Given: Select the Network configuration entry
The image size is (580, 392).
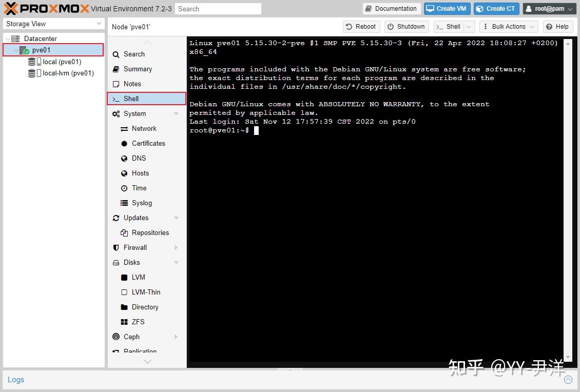Looking at the screenshot, I should click(145, 128).
